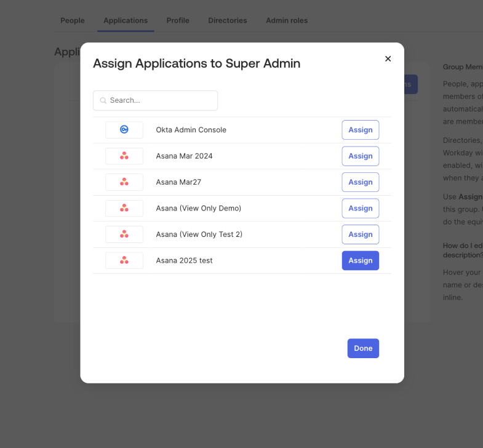Assign Asana (View Only Demo) app
The width and height of the screenshot is (483, 448).
tap(360, 209)
